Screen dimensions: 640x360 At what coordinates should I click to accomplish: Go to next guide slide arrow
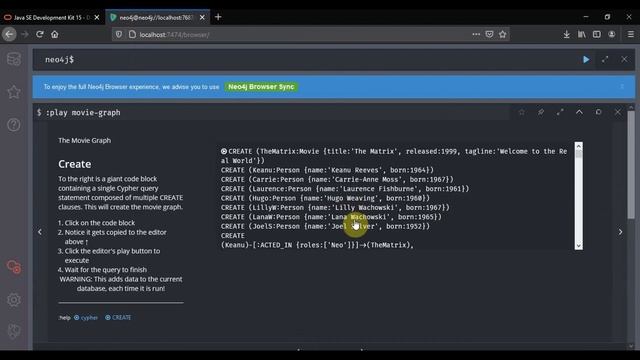point(620,232)
